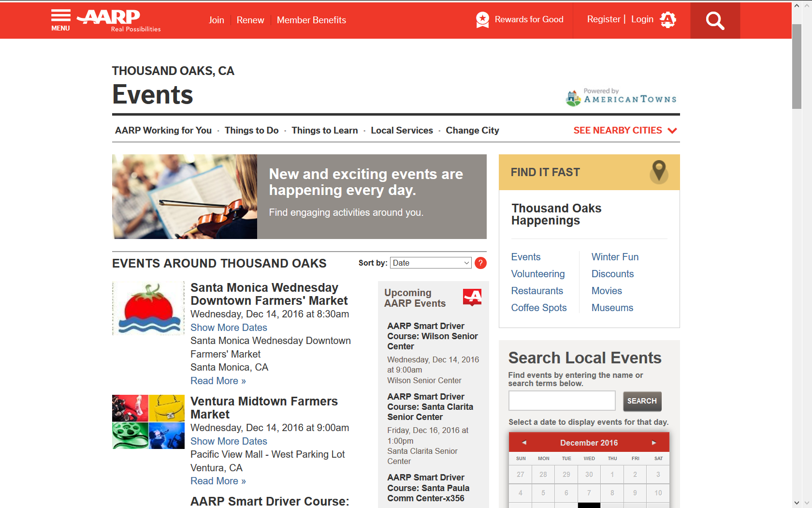Open AARP Smart Driver Course: Santa Clarita Senior Center
Image resolution: width=812 pixels, height=508 pixels.
[430, 407]
